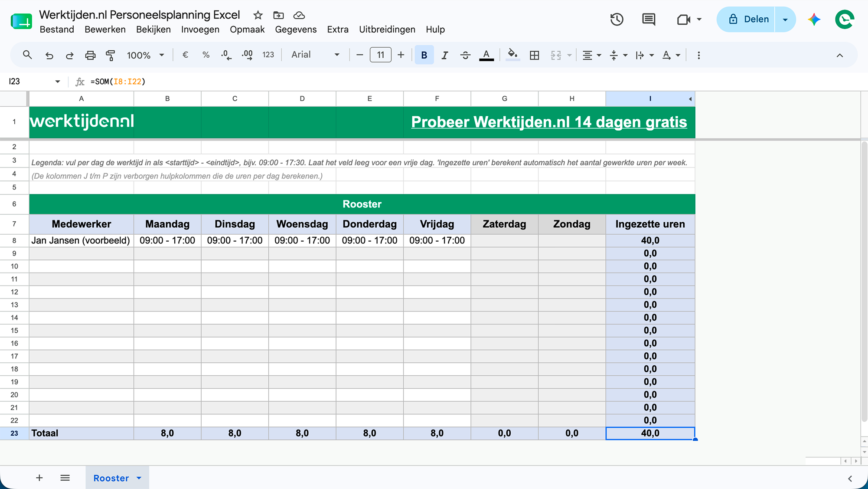The width and height of the screenshot is (868, 489).
Task: Click the merge cells icon
Action: [556, 55]
